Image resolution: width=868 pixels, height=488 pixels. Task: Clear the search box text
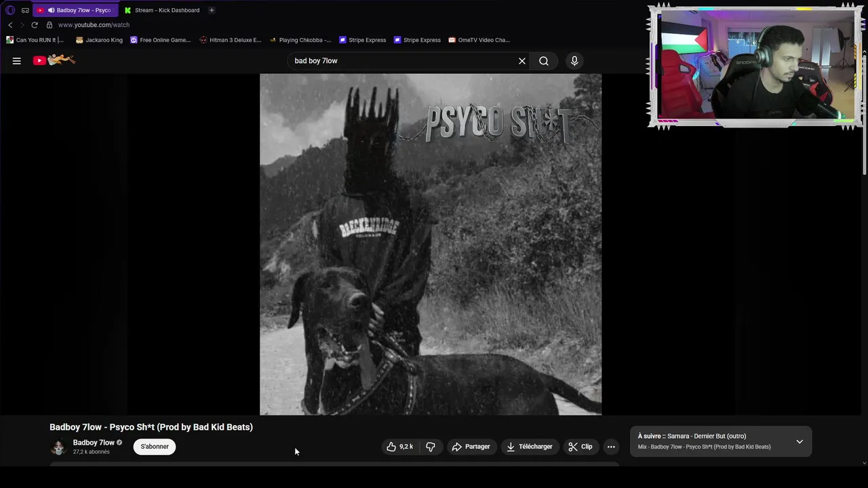[522, 61]
